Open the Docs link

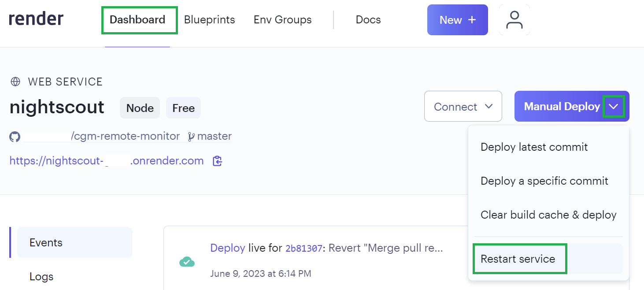368,20
